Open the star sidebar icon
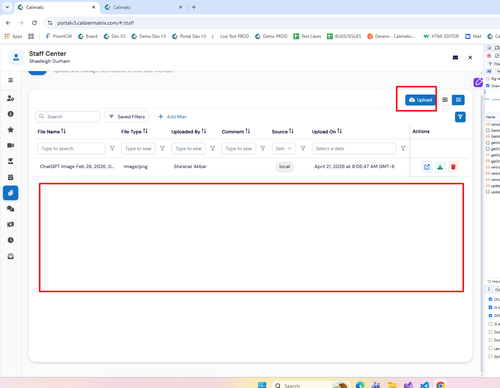500x388 pixels. 11,130
